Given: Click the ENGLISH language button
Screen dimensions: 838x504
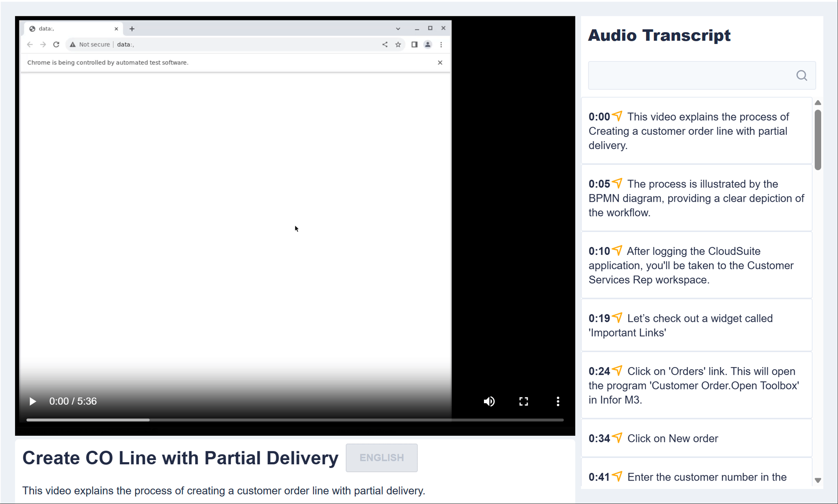Looking at the screenshot, I should [381, 458].
